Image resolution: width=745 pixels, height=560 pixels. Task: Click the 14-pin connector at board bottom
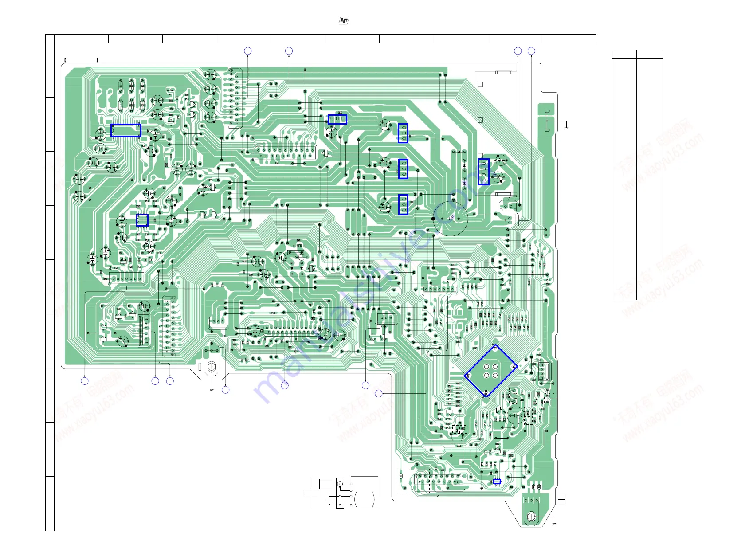[439, 479]
